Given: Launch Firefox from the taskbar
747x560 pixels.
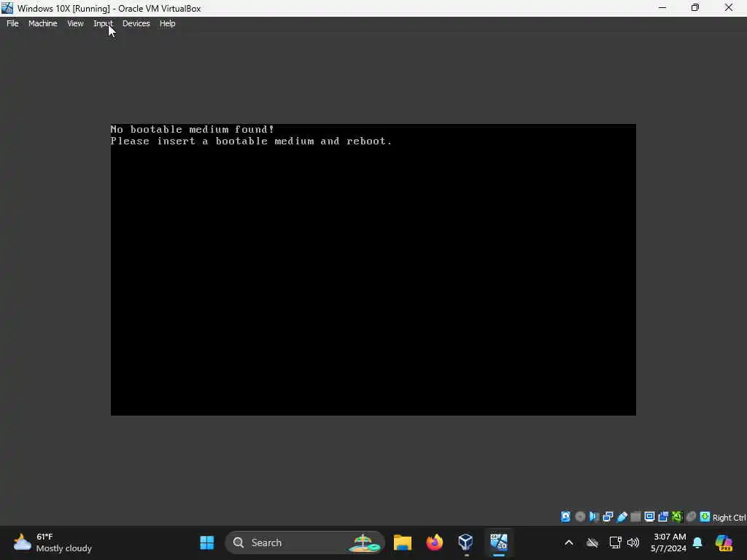Looking at the screenshot, I should (x=434, y=542).
